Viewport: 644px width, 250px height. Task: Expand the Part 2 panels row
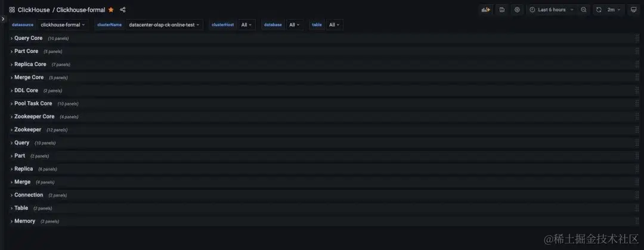[20, 156]
